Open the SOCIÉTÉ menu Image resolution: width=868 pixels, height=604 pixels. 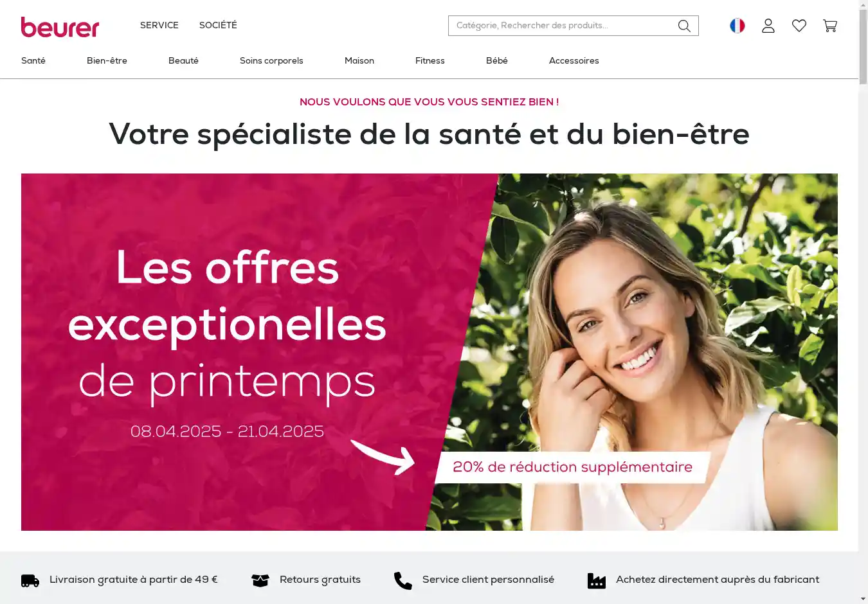[x=218, y=25]
